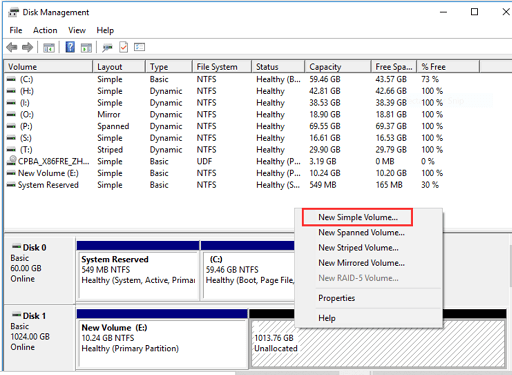Click the 73 % free cell
The image size is (512, 375).
click(x=430, y=79)
